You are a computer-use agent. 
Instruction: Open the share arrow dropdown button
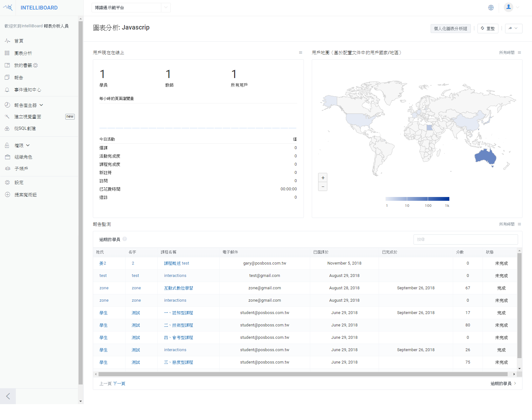point(513,29)
